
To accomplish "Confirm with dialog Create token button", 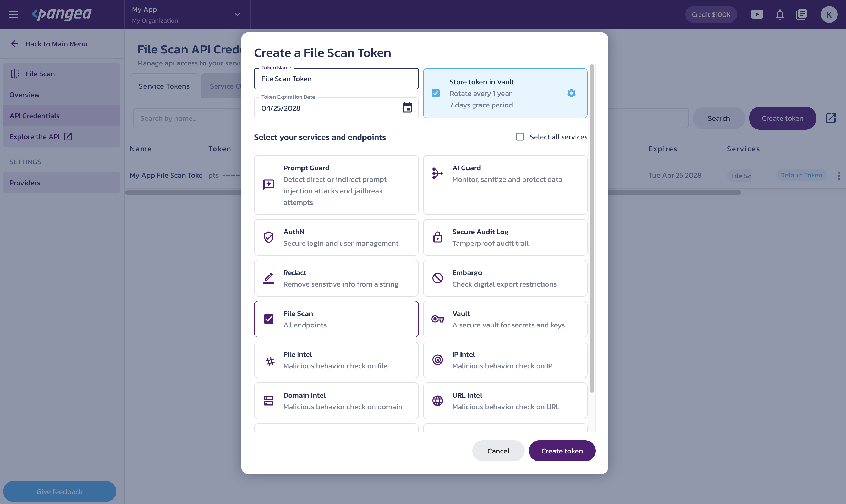I will (562, 451).
